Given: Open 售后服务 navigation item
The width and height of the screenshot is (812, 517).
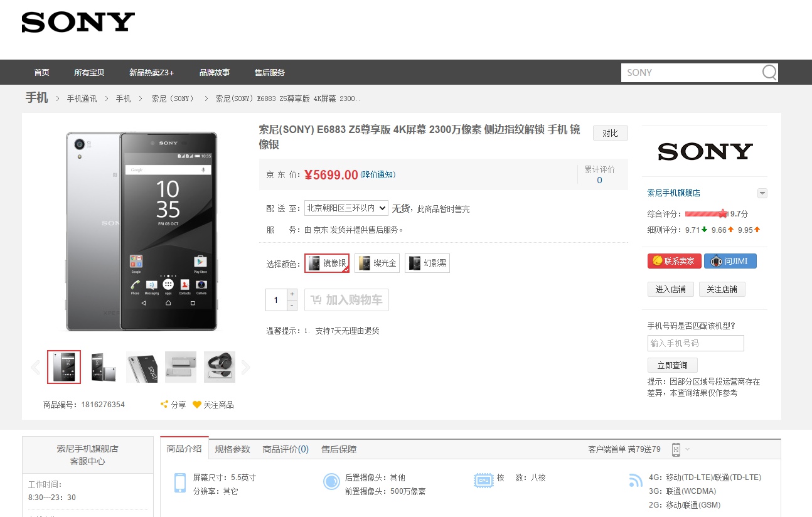Looking at the screenshot, I should [x=270, y=72].
